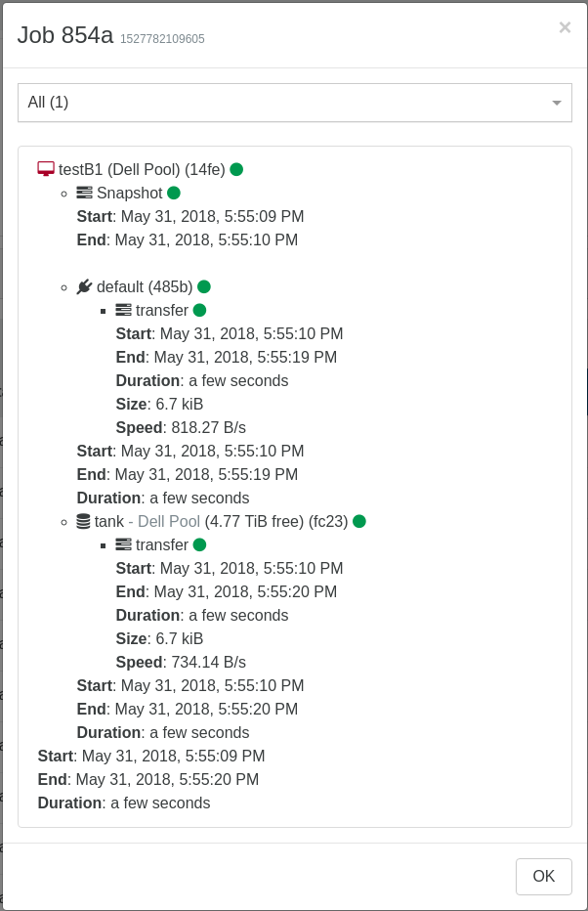Select the testB1 (Dell Pool) (14fe) entry
Image resolution: width=588 pixels, height=911 pixels.
coord(142,169)
